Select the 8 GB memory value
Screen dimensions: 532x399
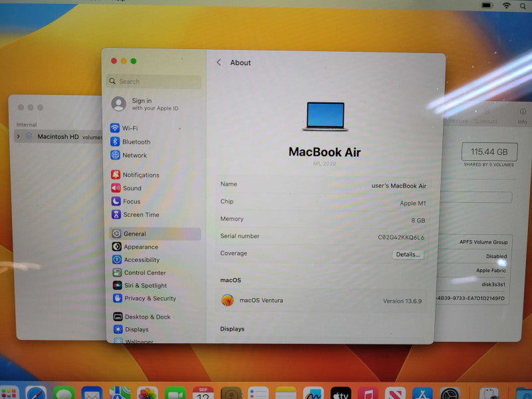click(x=418, y=220)
